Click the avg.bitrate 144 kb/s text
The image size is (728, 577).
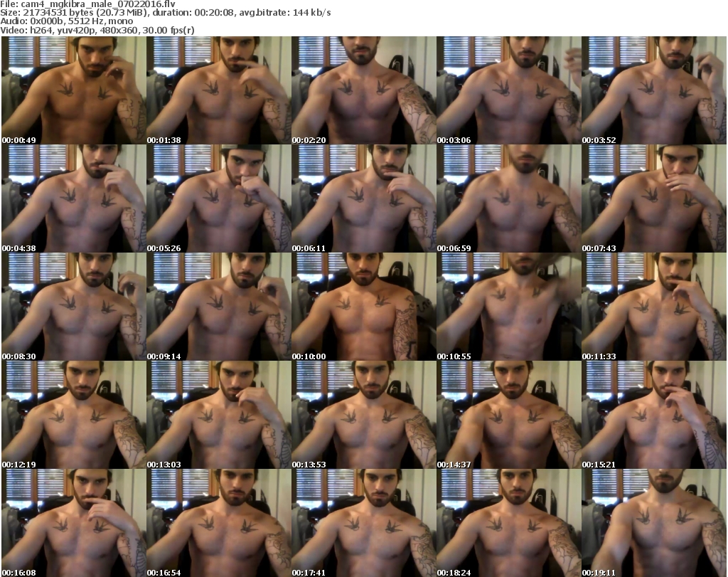[285, 13]
